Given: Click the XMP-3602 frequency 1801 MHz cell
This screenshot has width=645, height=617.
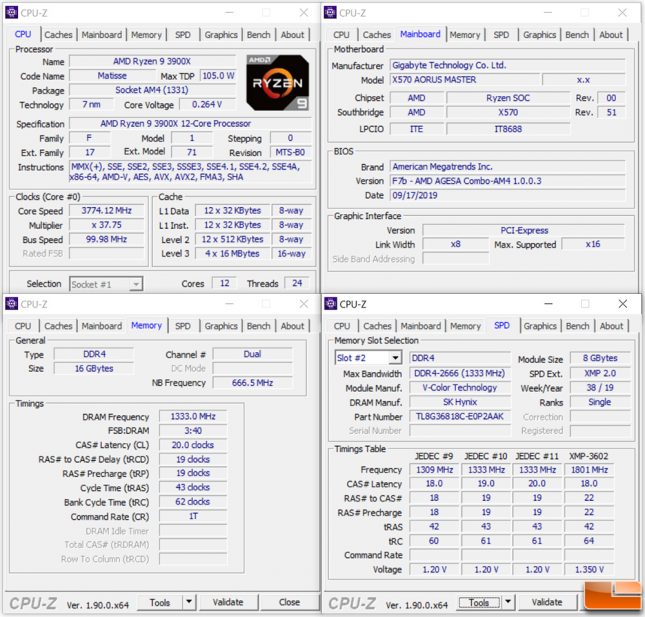Looking at the screenshot, I should 589,470.
